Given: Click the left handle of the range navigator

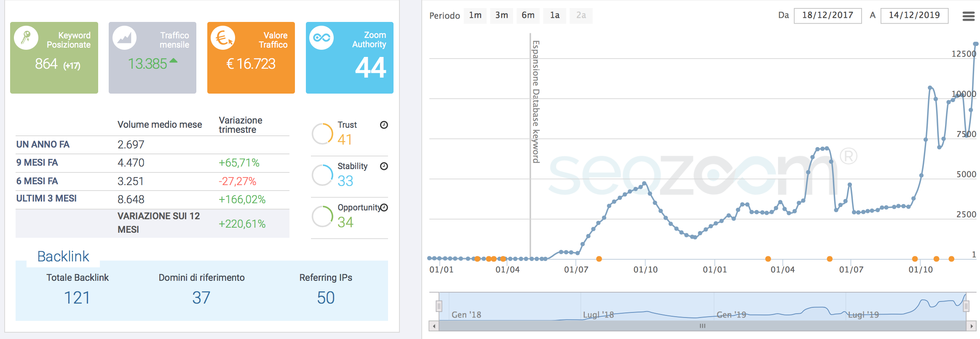Looking at the screenshot, I should (439, 306).
